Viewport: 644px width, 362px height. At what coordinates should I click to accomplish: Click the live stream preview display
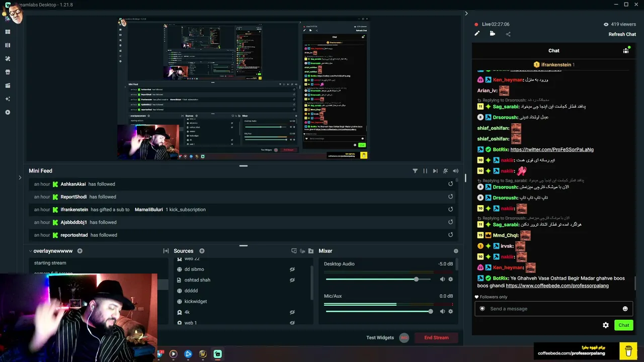pyautogui.click(x=243, y=89)
